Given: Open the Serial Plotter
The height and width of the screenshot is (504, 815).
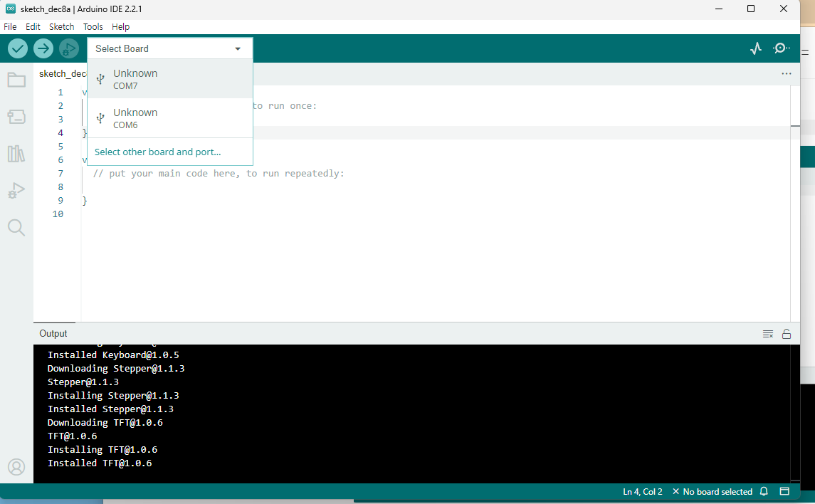Looking at the screenshot, I should [x=756, y=48].
